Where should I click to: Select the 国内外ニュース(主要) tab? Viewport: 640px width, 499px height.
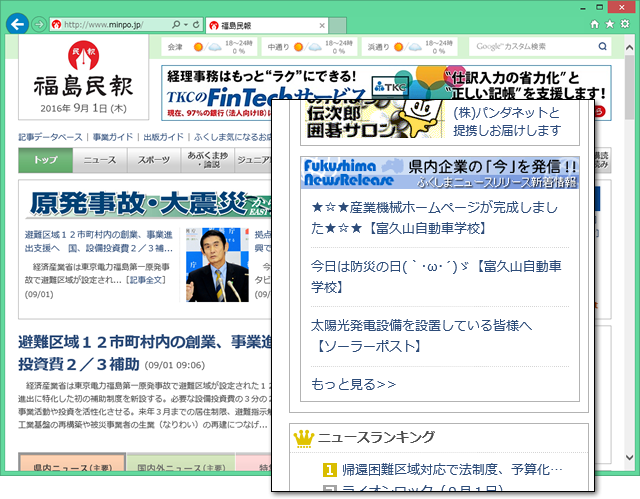[181, 462]
